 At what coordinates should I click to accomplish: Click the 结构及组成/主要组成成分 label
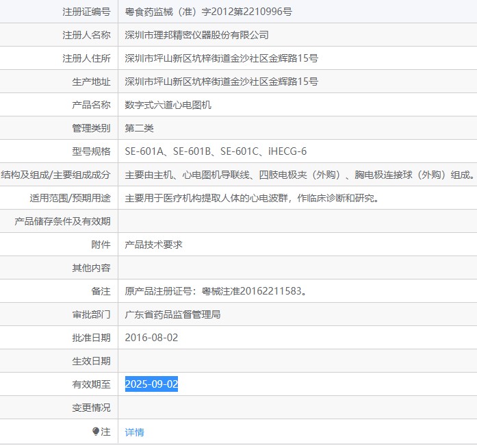(55, 175)
